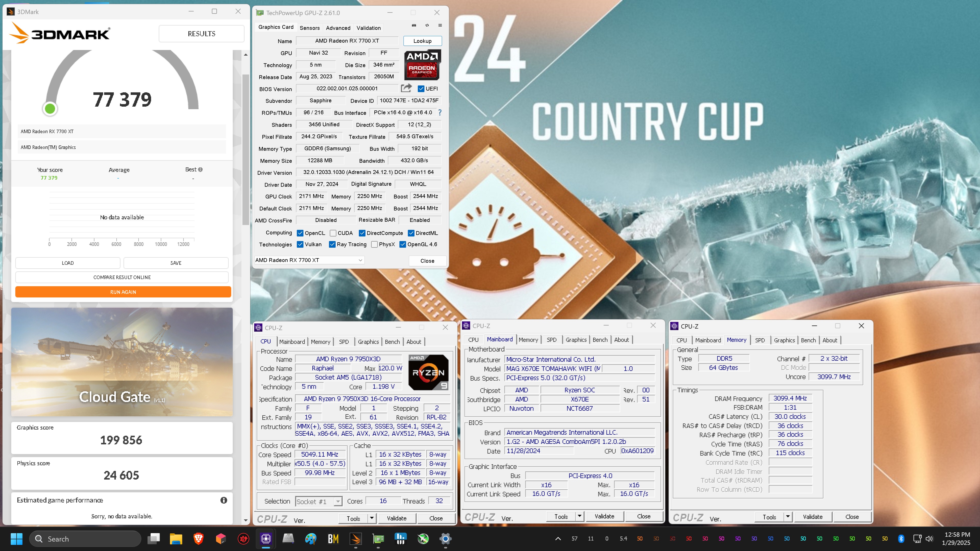Click the Cloud Gate benchmark thumbnail
The height and width of the screenshot is (551, 980).
(x=122, y=362)
